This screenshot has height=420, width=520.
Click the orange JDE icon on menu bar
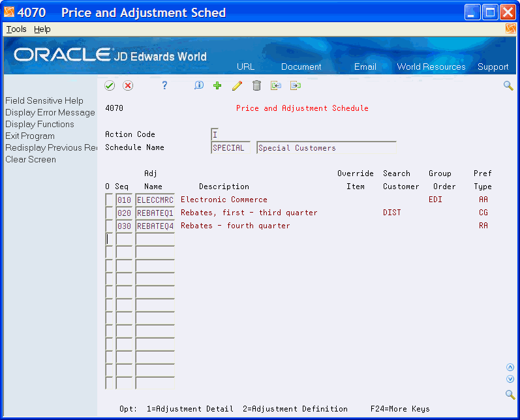(511, 29)
